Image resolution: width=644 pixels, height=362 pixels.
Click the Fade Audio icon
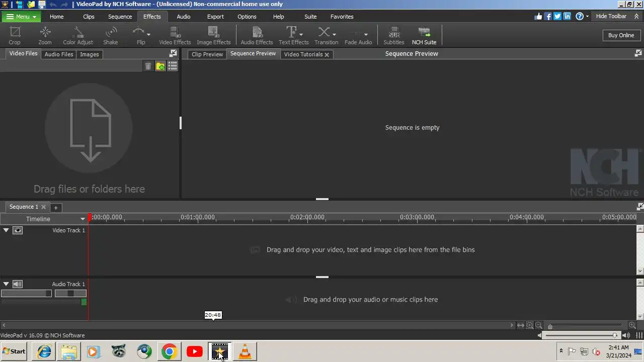[x=356, y=32]
